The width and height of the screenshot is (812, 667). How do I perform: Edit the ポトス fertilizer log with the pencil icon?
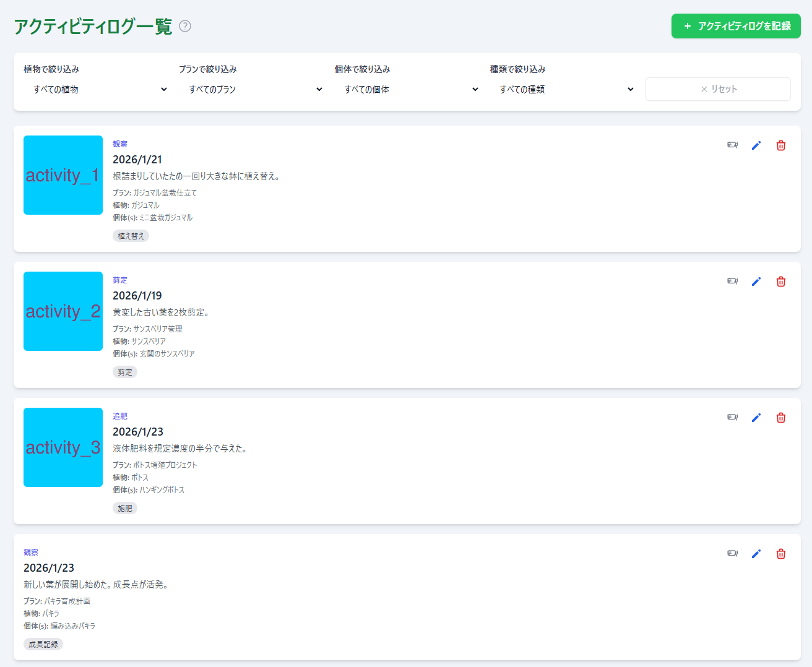click(x=756, y=418)
